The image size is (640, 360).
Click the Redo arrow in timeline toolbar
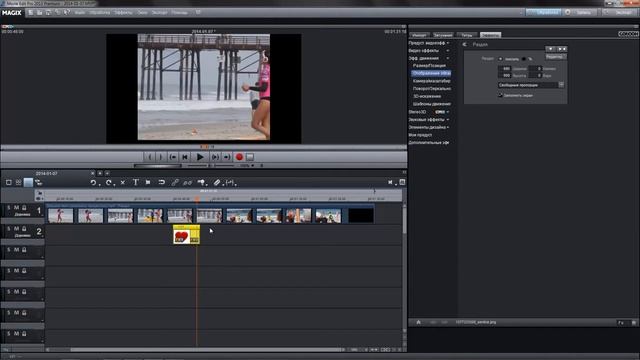(x=108, y=182)
